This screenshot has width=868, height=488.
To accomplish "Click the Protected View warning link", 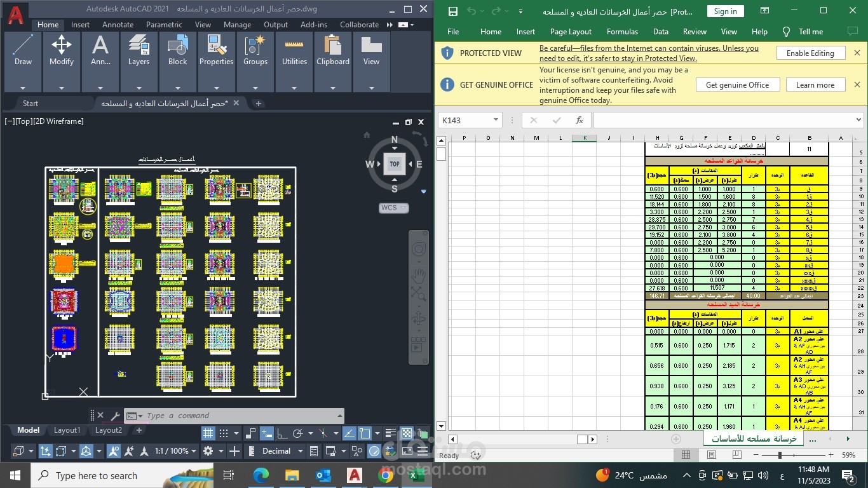I will pos(649,53).
